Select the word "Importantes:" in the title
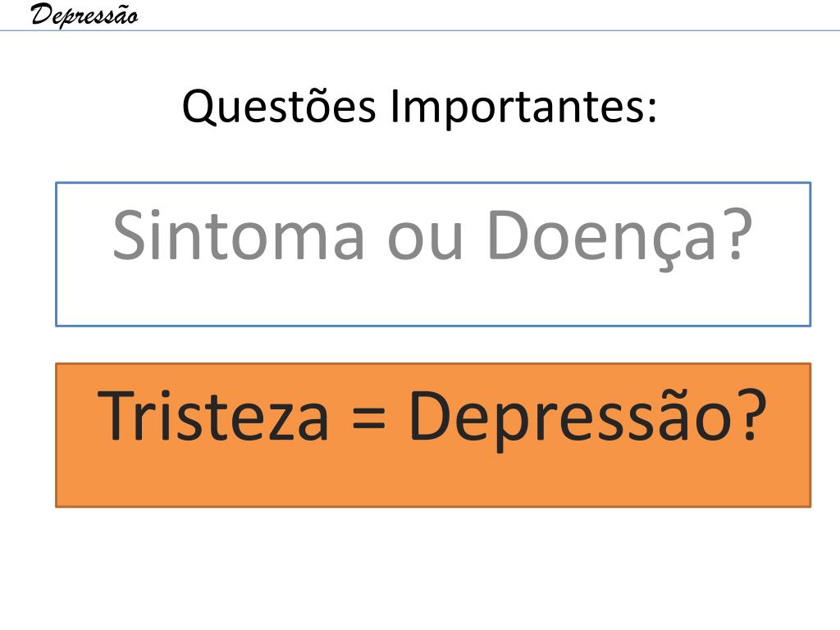 pyautogui.click(x=523, y=107)
